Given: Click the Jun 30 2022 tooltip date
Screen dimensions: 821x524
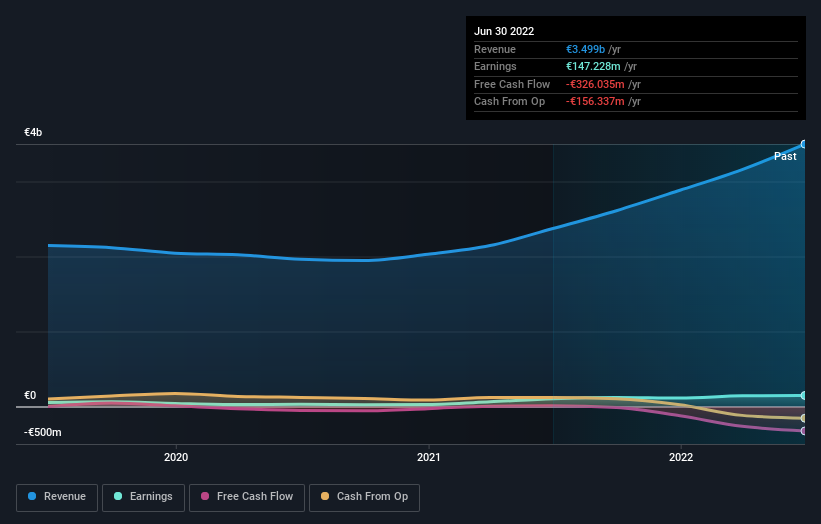Looking at the screenshot, I should (504, 31).
